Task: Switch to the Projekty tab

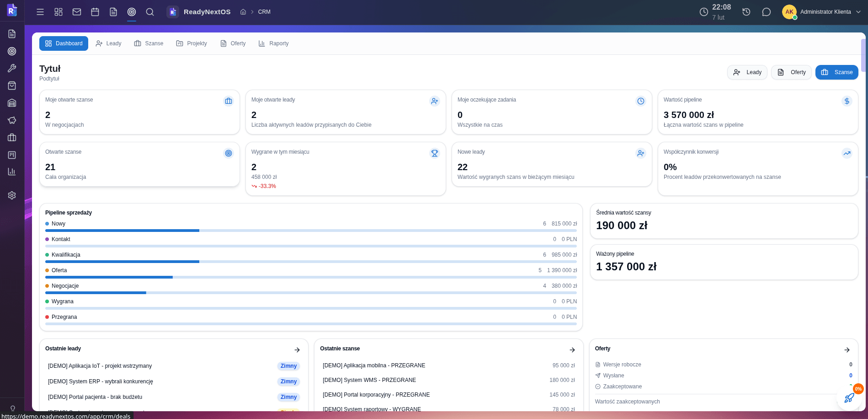Action: click(x=192, y=43)
